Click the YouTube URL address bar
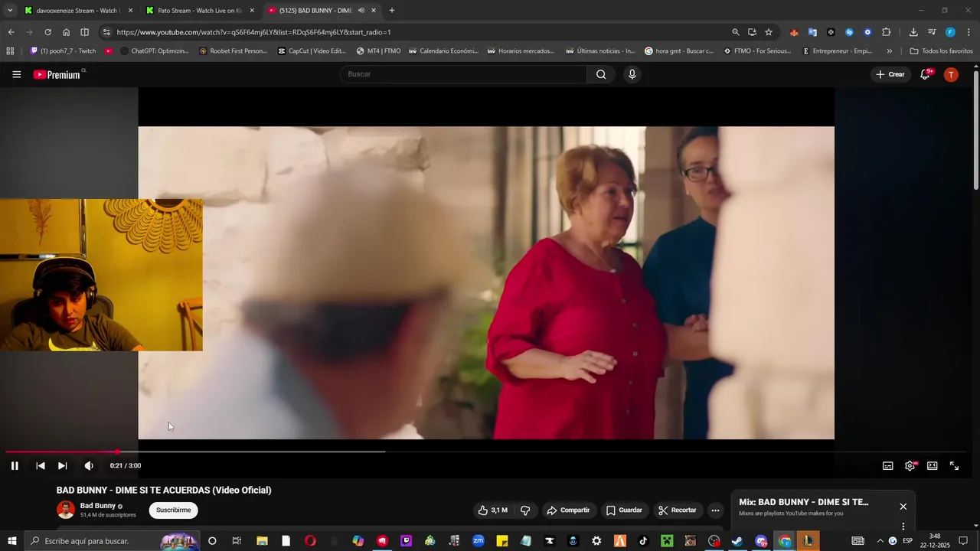Screen dimensions: 980x551 [x=413, y=32]
